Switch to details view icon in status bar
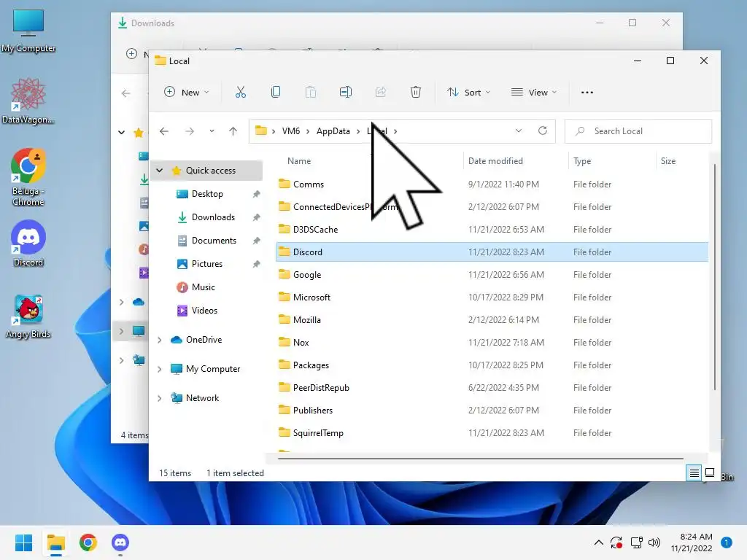 (x=694, y=472)
